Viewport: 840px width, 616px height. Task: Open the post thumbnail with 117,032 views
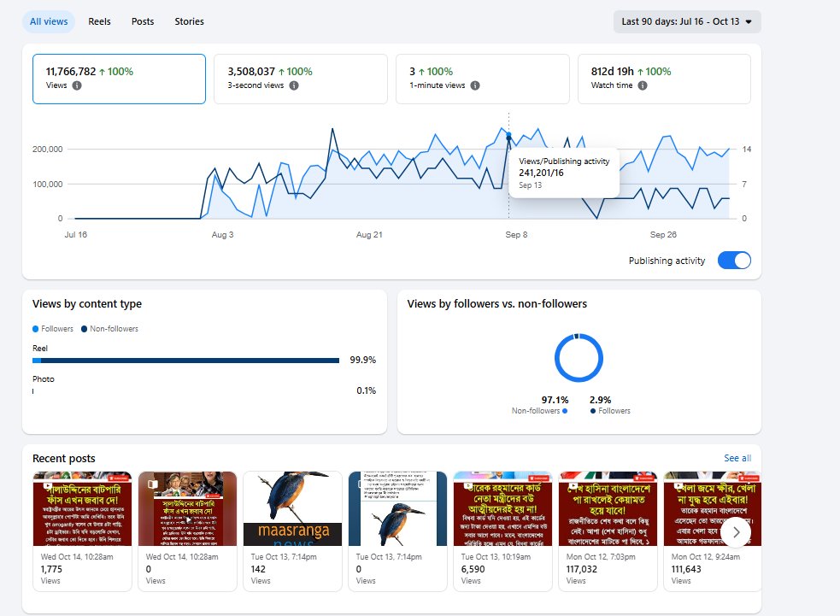tap(608, 509)
